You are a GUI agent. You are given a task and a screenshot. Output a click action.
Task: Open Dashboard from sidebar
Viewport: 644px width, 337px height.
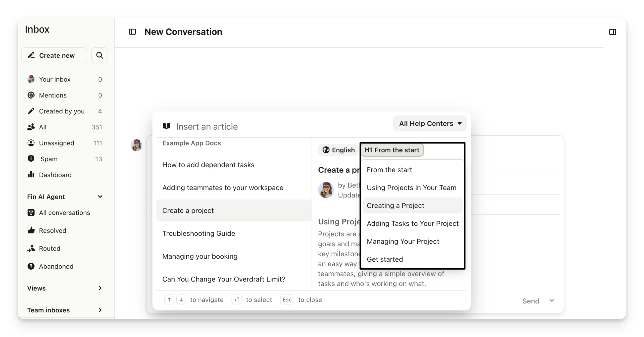(x=55, y=175)
